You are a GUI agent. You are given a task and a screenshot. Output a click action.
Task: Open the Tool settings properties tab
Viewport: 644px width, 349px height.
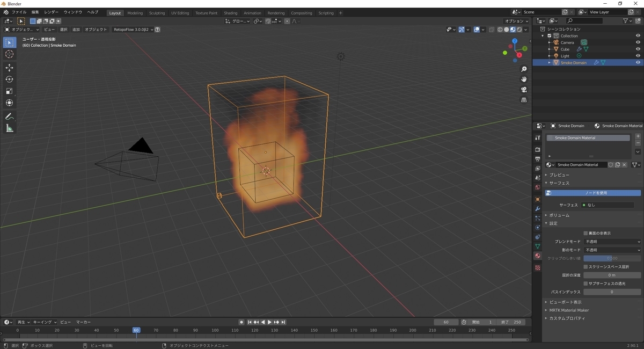pos(537,138)
